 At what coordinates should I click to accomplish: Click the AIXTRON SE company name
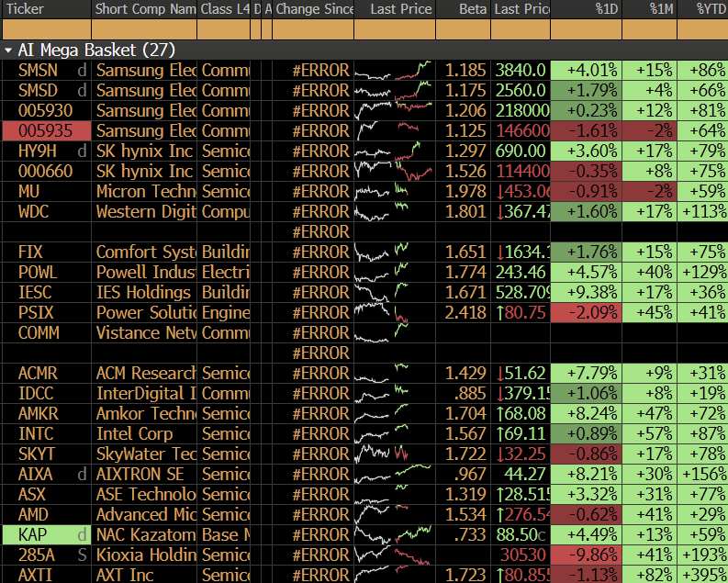point(140,475)
